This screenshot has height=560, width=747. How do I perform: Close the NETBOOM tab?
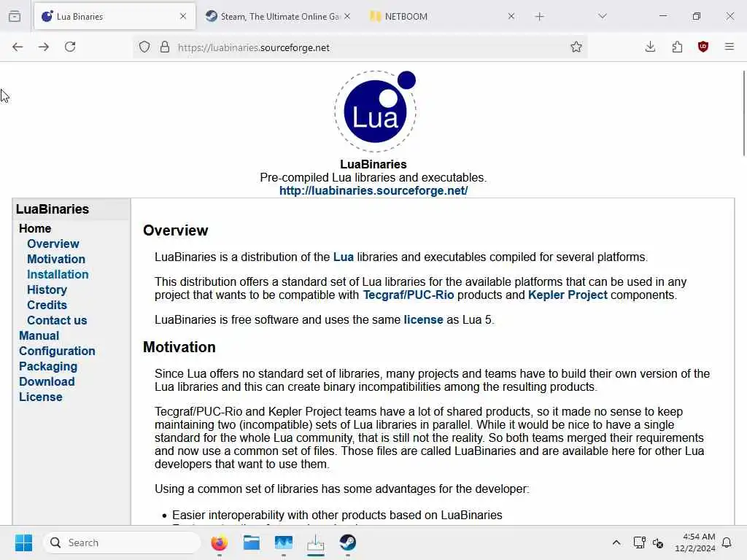point(511,16)
